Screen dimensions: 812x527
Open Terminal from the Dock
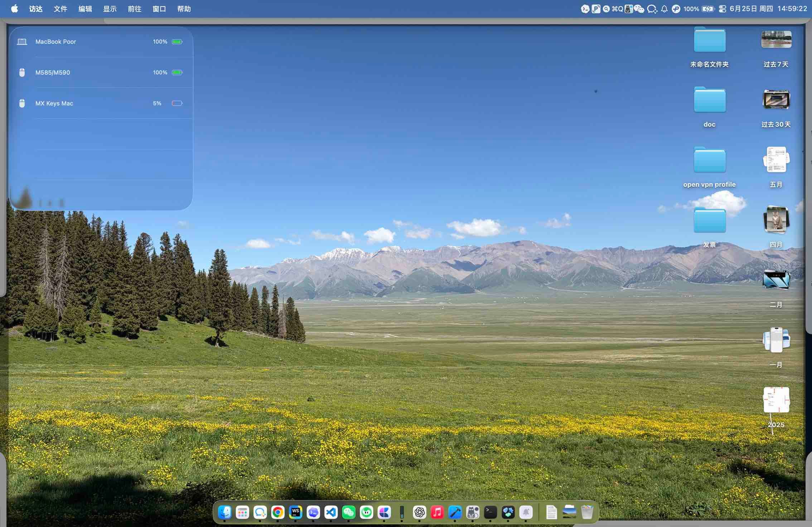tap(490, 512)
